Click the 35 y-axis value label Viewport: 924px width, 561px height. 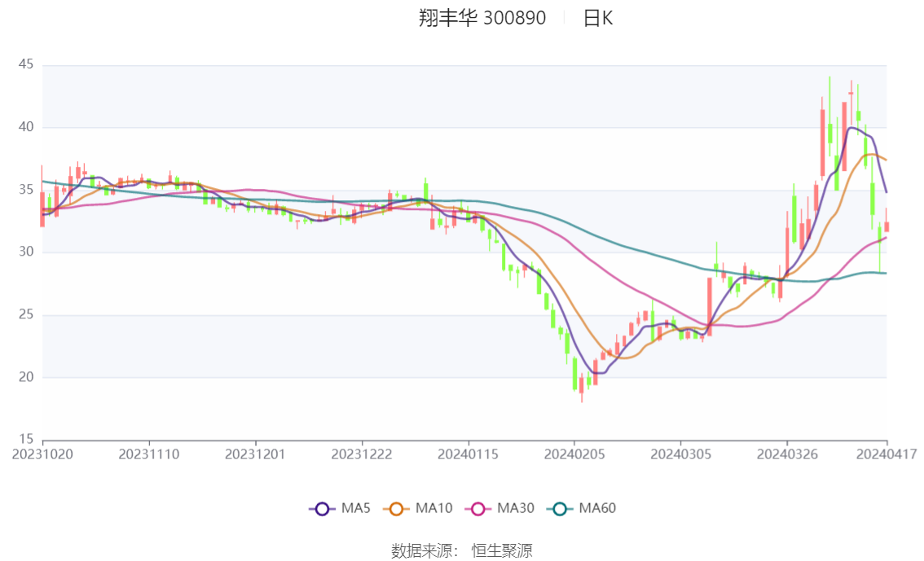[26, 189]
